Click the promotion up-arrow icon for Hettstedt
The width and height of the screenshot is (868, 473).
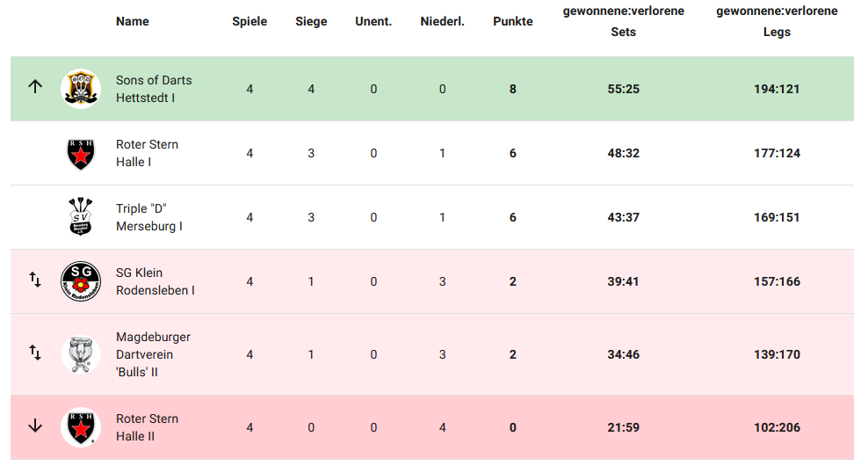click(35, 86)
